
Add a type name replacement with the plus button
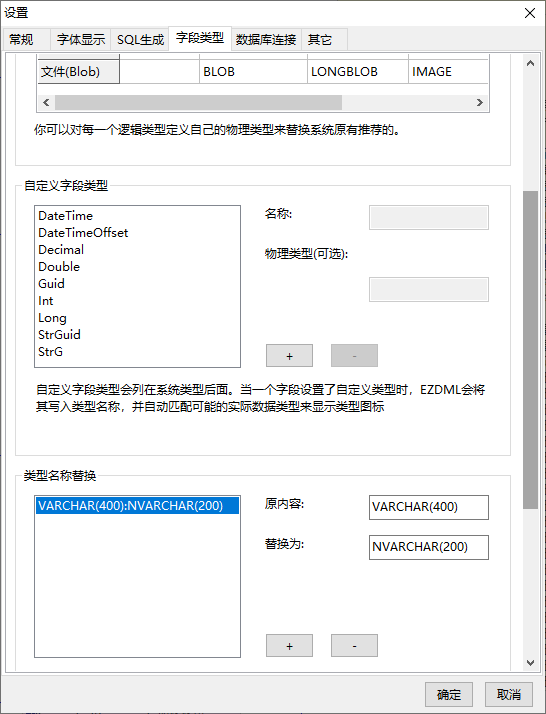click(289, 646)
